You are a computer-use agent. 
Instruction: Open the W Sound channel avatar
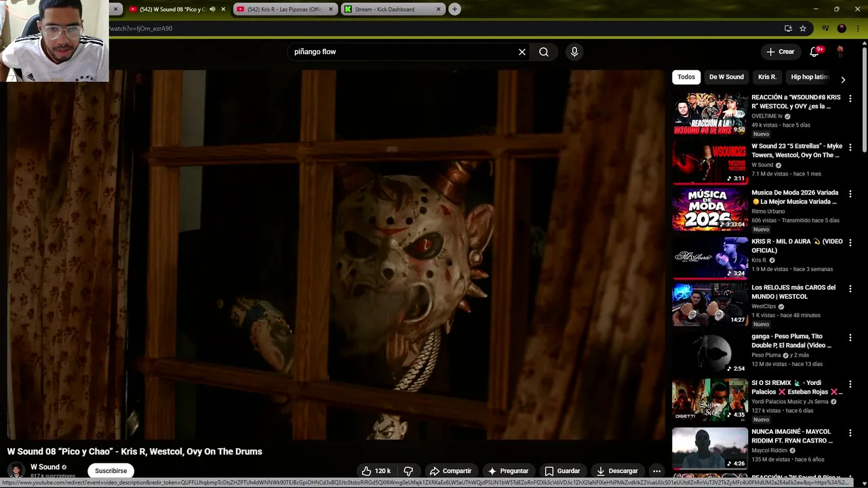click(x=16, y=470)
